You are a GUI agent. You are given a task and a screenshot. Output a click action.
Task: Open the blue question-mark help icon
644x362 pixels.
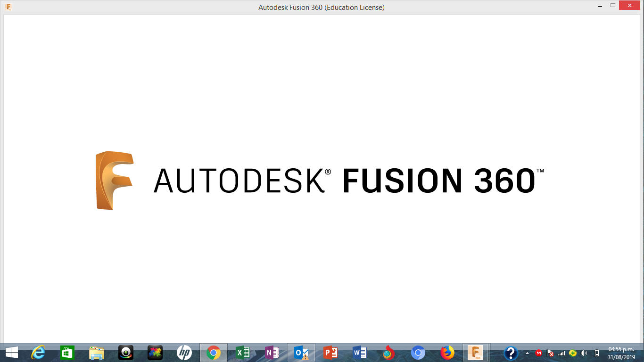point(511,353)
